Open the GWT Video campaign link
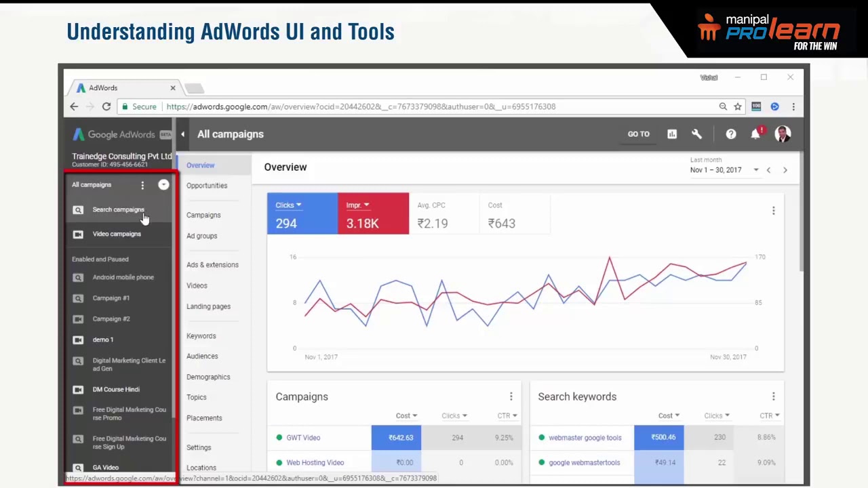The width and height of the screenshot is (868, 488). pyautogui.click(x=303, y=438)
